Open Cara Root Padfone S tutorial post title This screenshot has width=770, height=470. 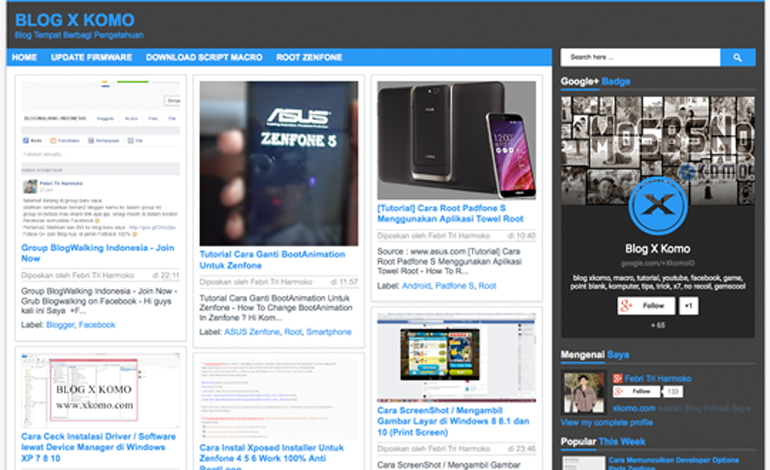click(x=450, y=214)
